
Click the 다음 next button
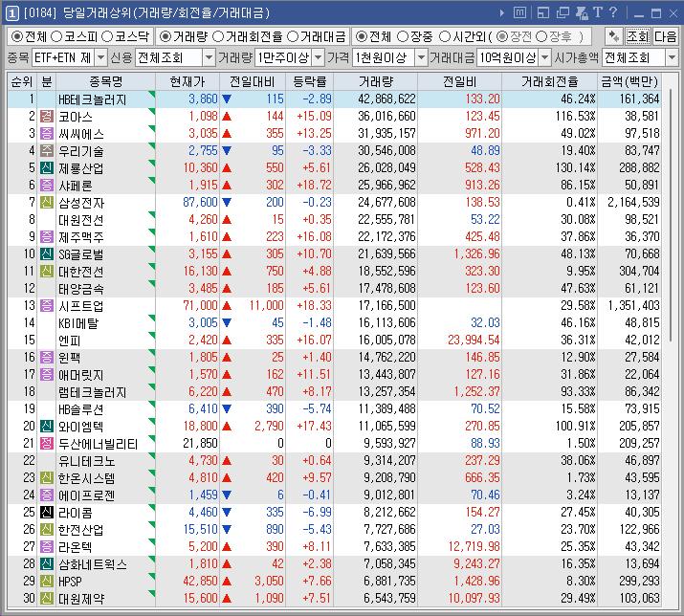click(665, 36)
